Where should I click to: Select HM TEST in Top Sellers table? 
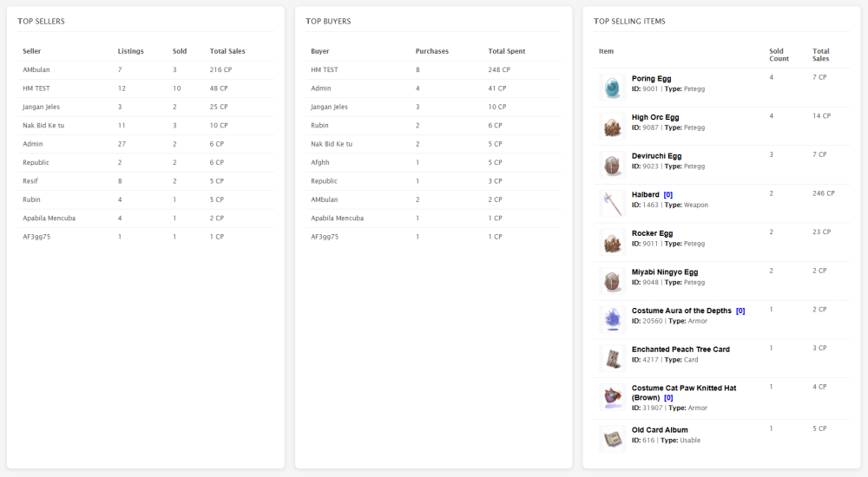(x=36, y=88)
